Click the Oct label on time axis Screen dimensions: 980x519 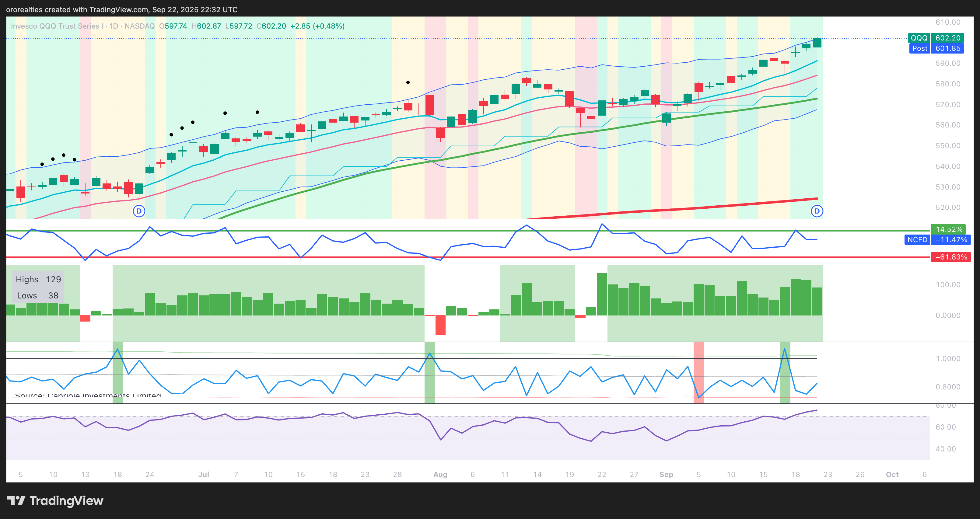(892, 475)
